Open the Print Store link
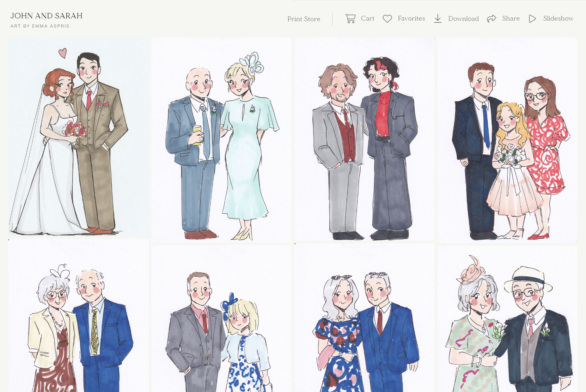This screenshot has width=586, height=392. [x=304, y=19]
